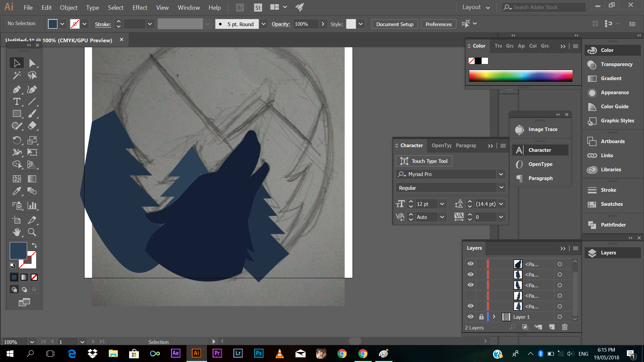Click the Preferences button
This screenshot has width=644, height=362.
(438, 24)
